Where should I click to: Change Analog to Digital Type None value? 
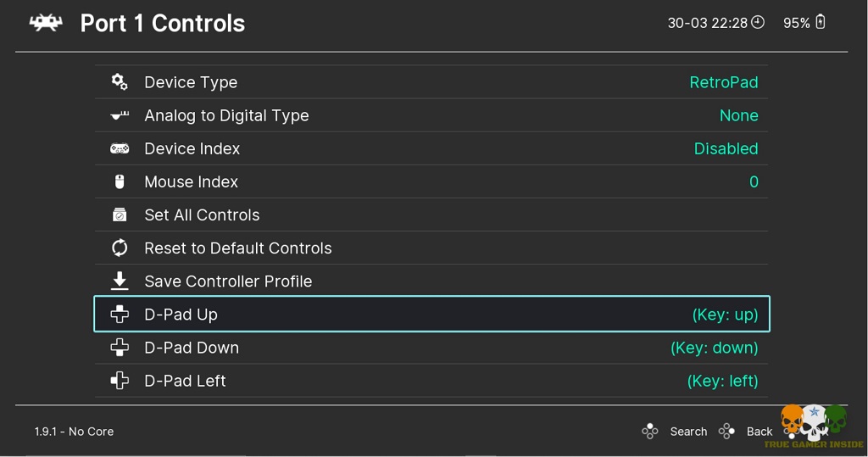tap(738, 115)
